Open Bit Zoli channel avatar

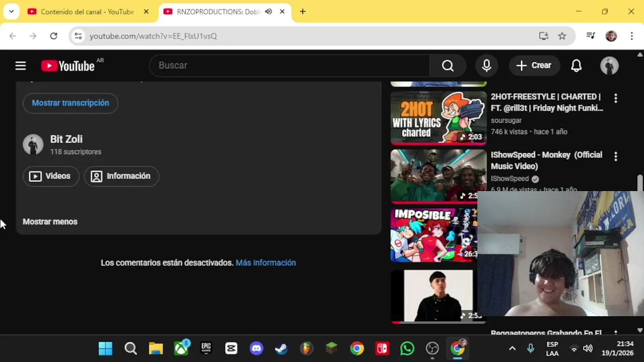pyautogui.click(x=33, y=145)
